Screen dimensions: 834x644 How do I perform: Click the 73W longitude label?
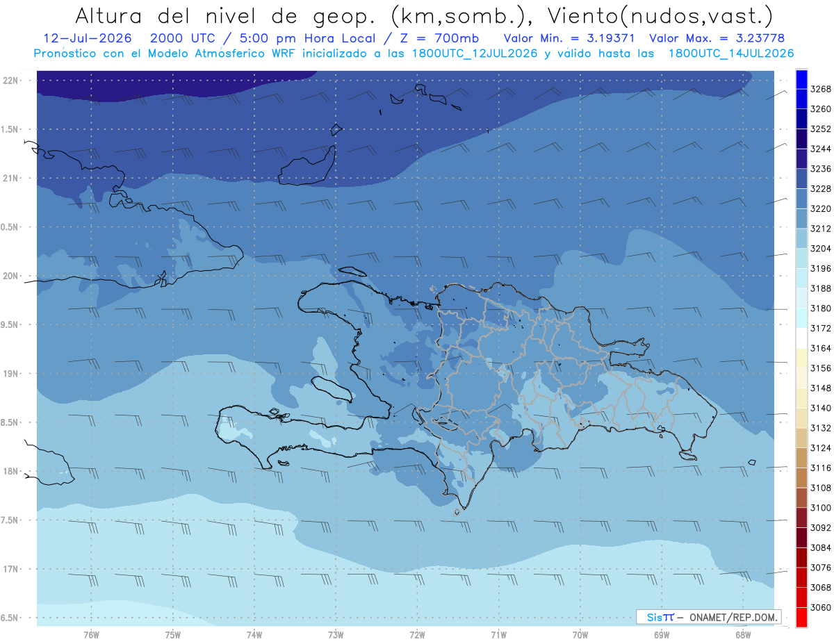[x=336, y=634]
